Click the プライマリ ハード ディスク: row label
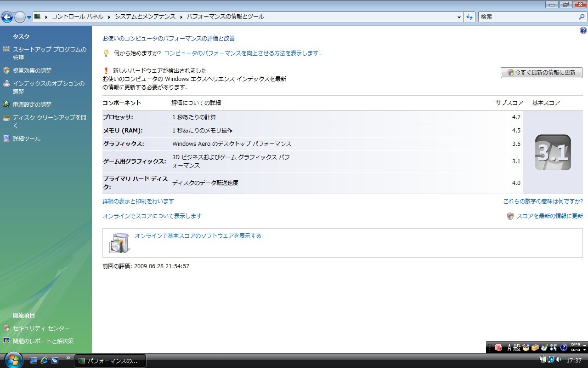The image size is (588, 368). click(136, 183)
